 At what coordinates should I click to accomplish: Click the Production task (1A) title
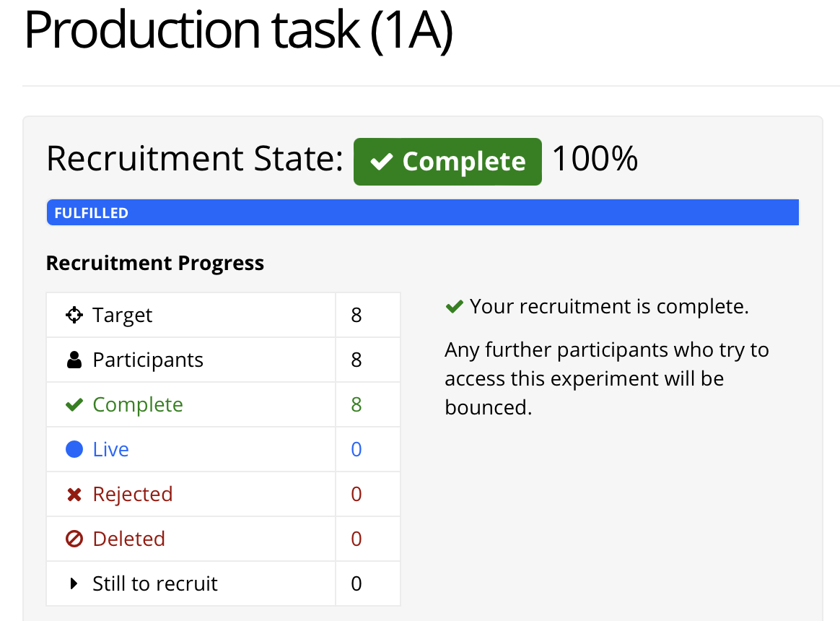pyautogui.click(x=239, y=30)
